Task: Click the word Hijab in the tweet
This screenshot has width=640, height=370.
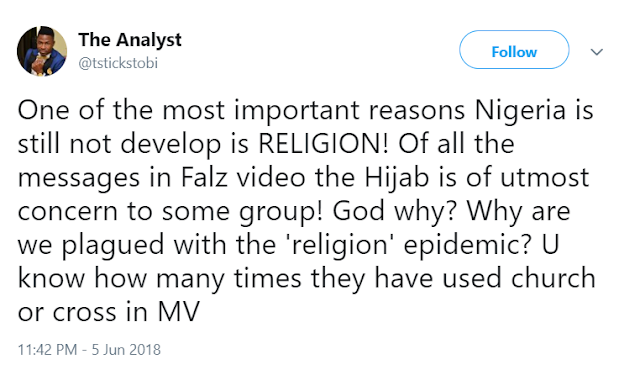Action: tap(397, 179)
